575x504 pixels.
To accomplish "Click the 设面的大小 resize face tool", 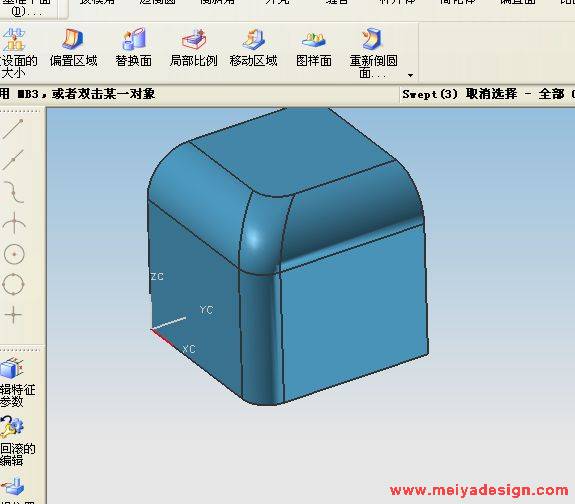I will [17, 52].
